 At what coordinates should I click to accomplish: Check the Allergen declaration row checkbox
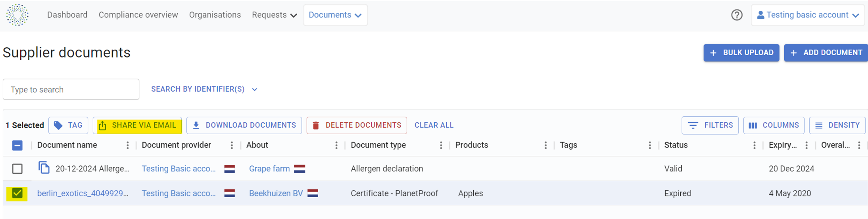coord(17,169)
